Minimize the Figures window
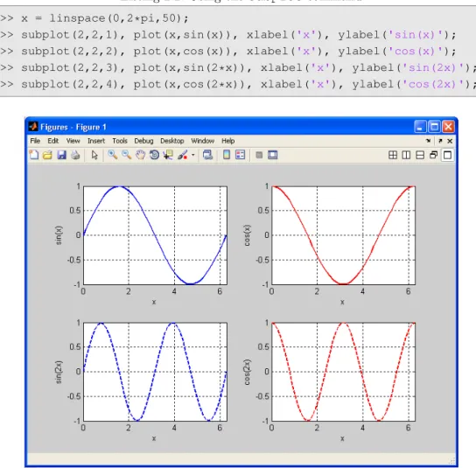 pyautogui.click(x=420, y=127)
